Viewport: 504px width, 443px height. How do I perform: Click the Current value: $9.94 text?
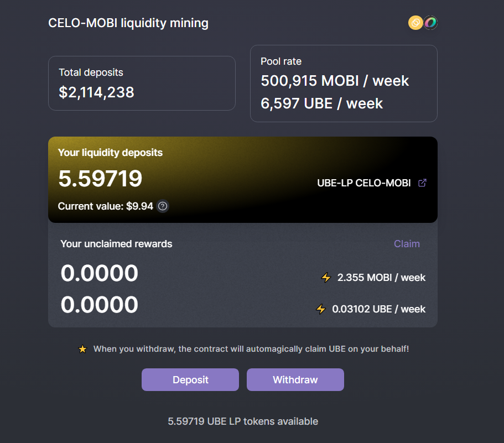(105, 206)
